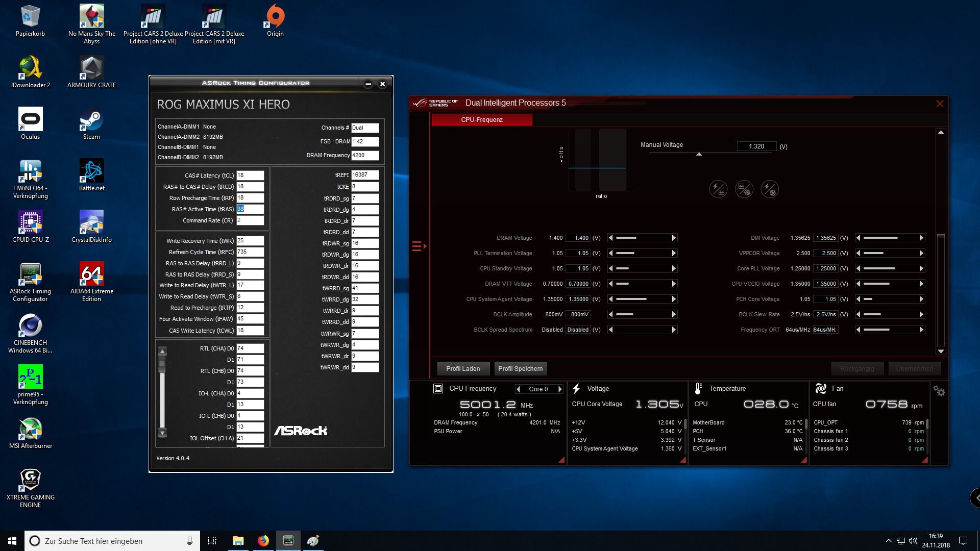Open the AIDA64 Extreme Edition icon
Screen dimensions: 980x551
click(91, 282)
